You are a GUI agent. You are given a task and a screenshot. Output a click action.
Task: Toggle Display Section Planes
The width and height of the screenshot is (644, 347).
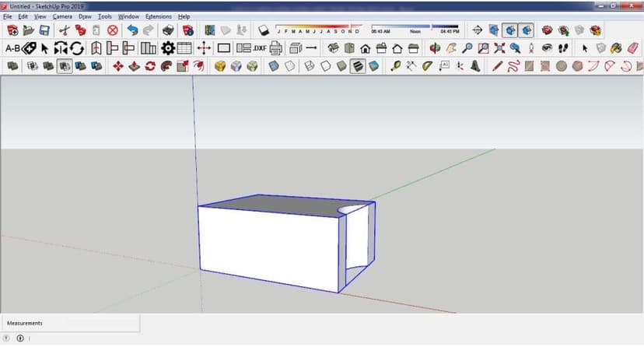[x=494, y=30]
